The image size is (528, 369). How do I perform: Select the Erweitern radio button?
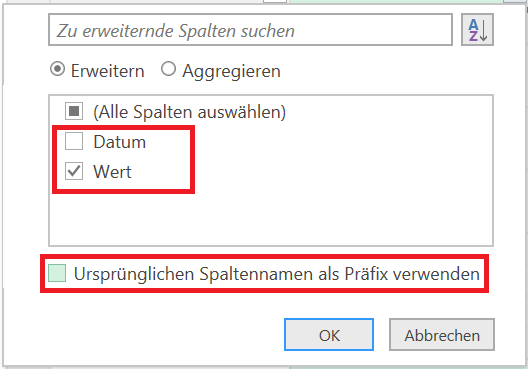(x=57, y=69)
